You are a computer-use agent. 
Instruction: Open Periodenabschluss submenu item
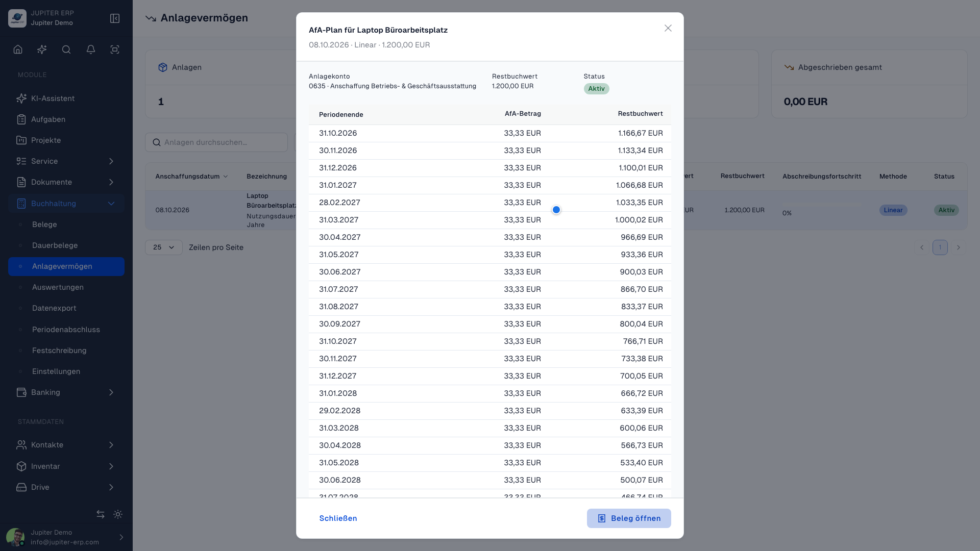point(66,330)
